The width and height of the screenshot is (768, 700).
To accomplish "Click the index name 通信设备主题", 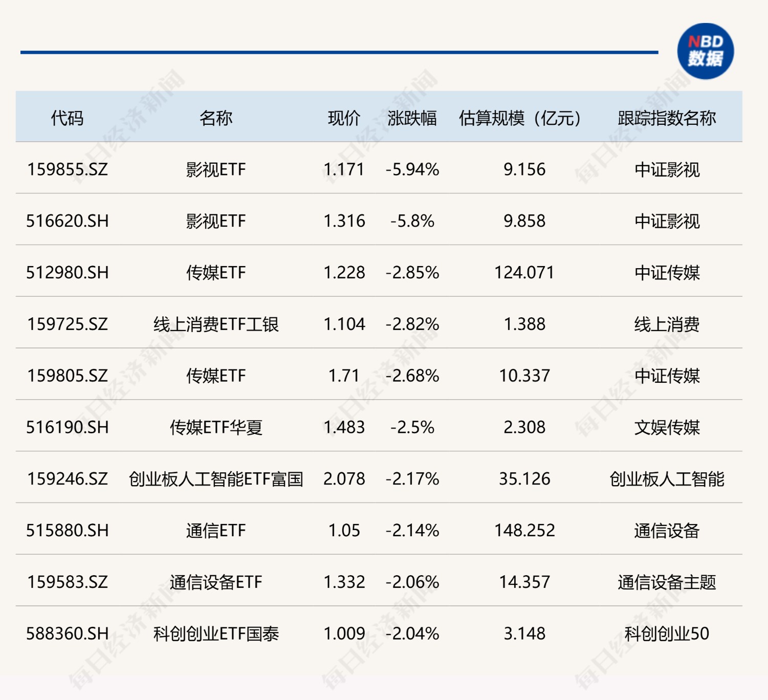I will pos(667,582).
